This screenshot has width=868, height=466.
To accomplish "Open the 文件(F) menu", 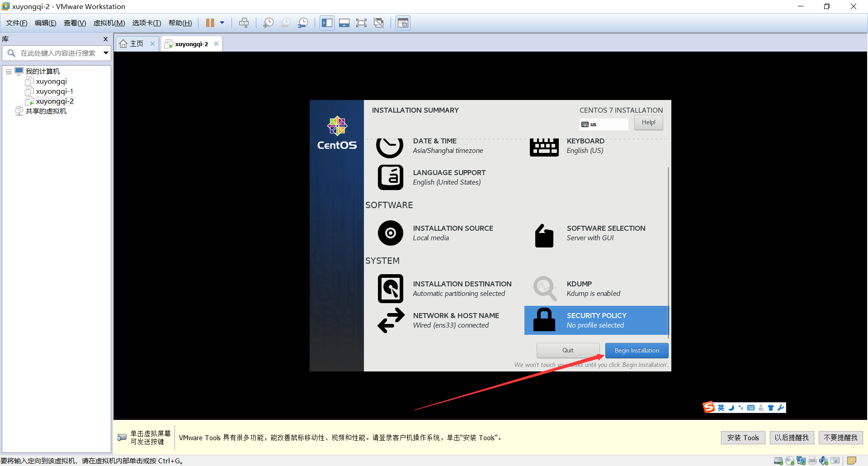I will click(16, 23).
